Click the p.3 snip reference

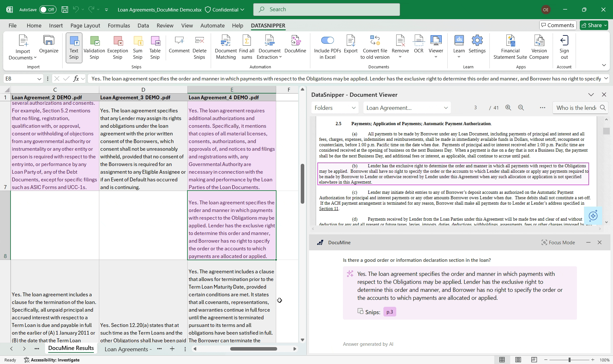coord(390,312)
